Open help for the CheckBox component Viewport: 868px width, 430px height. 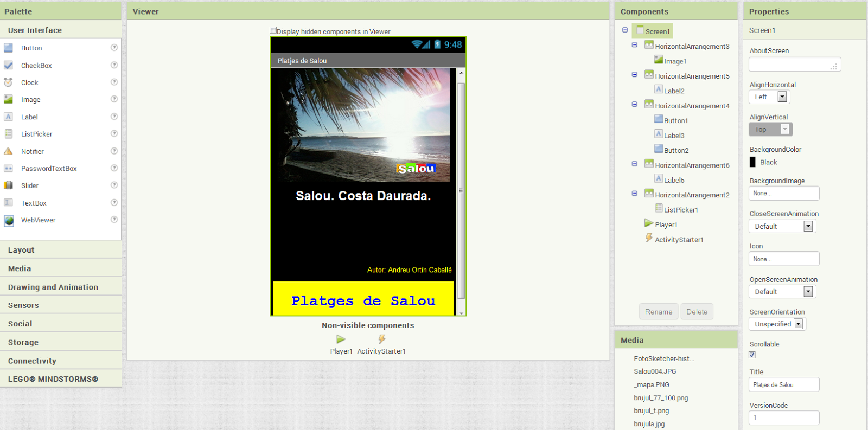tap(114, 65)
